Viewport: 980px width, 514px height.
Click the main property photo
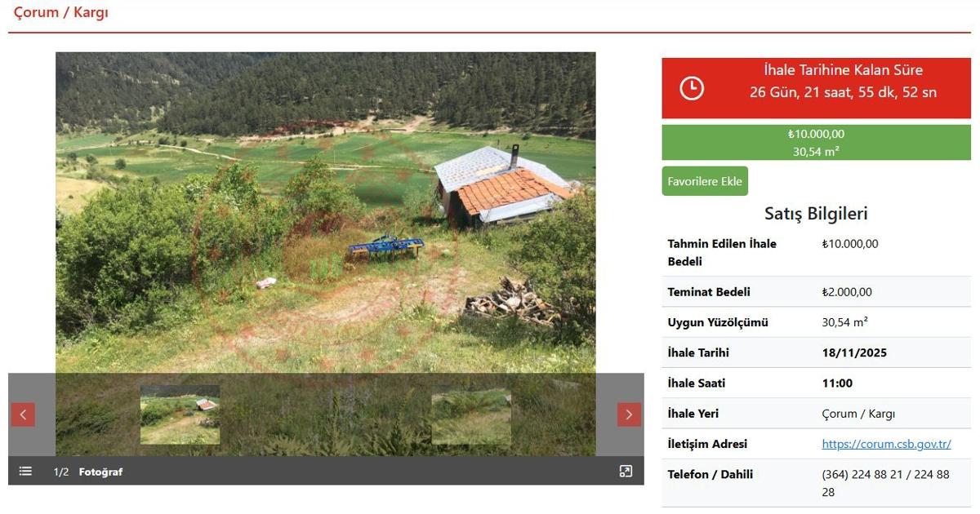pyautogui.click(x=326, y=212)
